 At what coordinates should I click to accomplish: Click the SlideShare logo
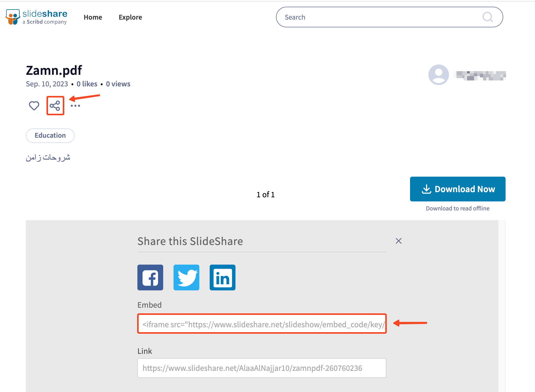point(36,17)
